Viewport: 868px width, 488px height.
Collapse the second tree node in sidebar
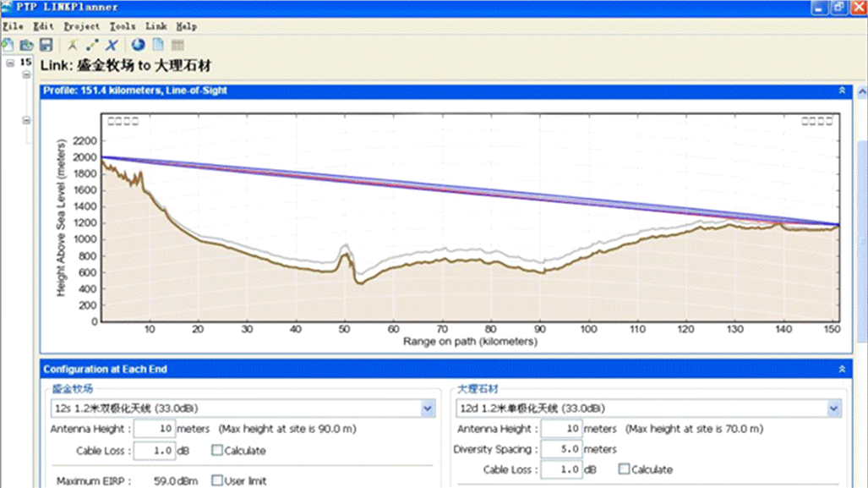(26, 74)
